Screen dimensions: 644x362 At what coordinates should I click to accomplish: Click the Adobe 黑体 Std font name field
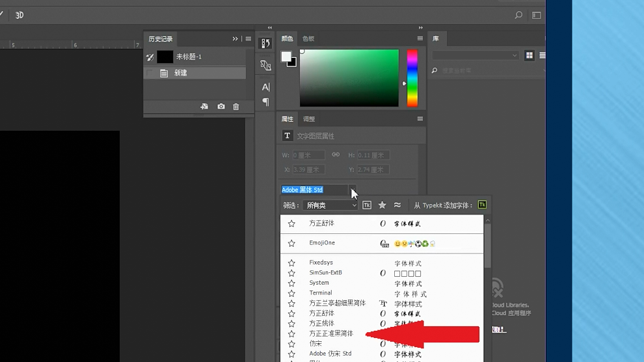point(314,190)
